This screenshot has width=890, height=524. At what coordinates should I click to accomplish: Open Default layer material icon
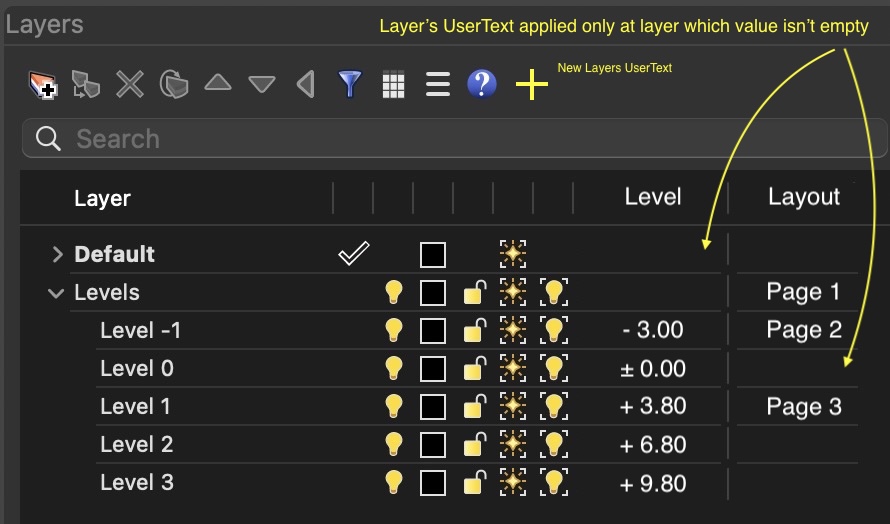(x=513, y=254)
